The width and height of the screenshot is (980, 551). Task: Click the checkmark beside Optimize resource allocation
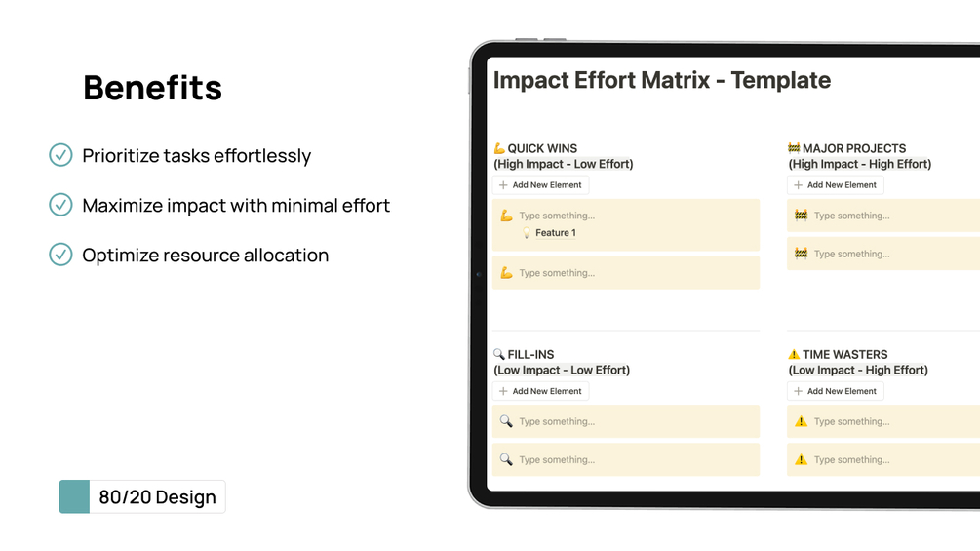(x=60, y=255)
